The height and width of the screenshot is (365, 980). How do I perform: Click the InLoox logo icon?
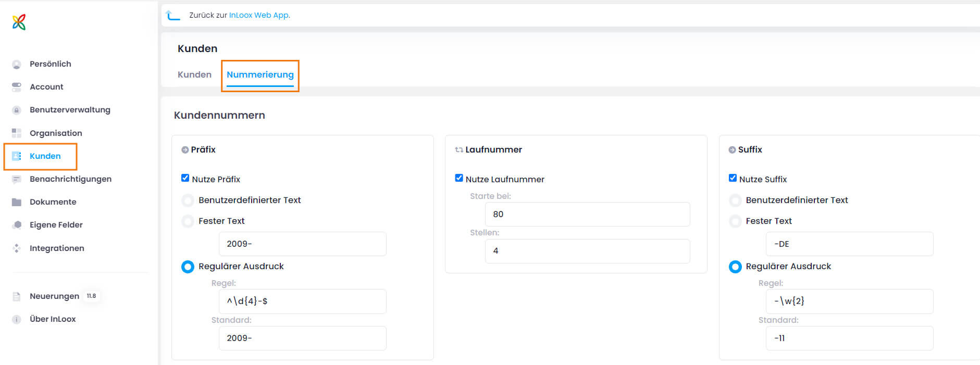pyautogui.click(x=19, y=22)
